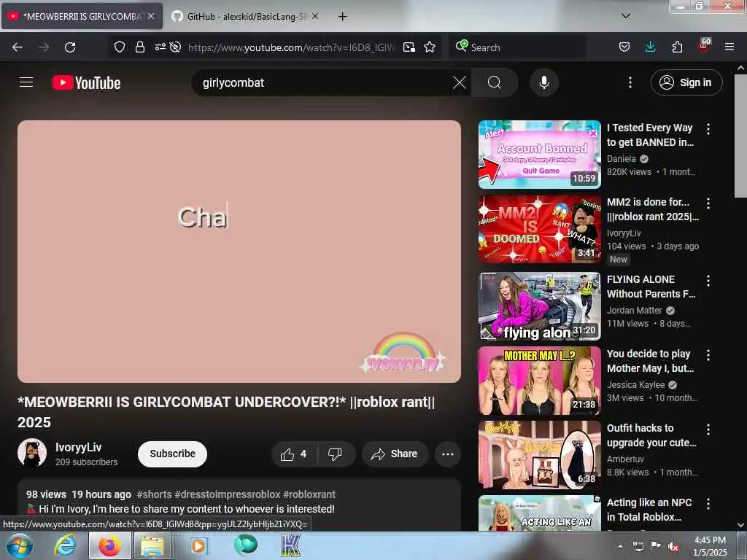Open the Firefox downloads panel
The image size is (747, 560).
650,47
